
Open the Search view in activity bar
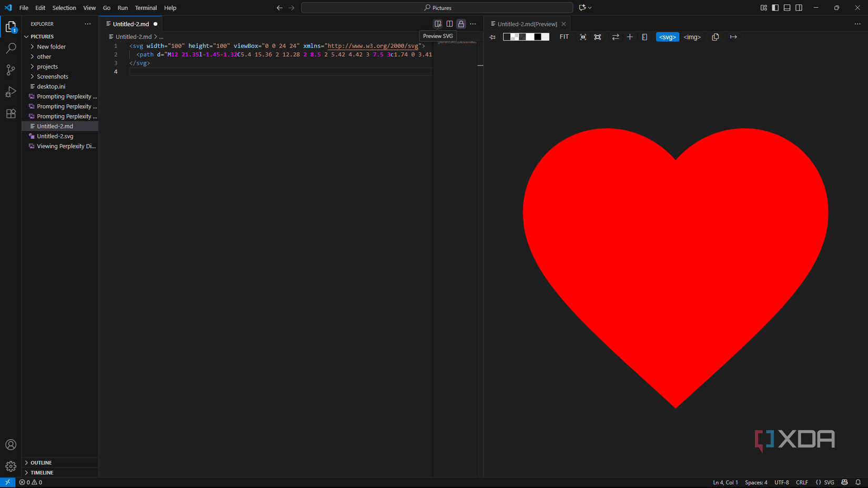pyautogui.click(x=11, y=48)
